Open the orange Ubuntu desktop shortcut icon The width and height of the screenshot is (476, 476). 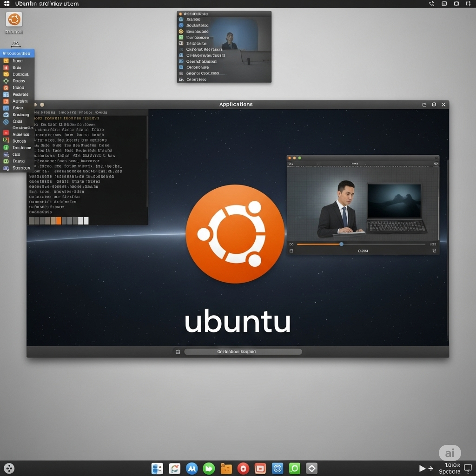14,20
